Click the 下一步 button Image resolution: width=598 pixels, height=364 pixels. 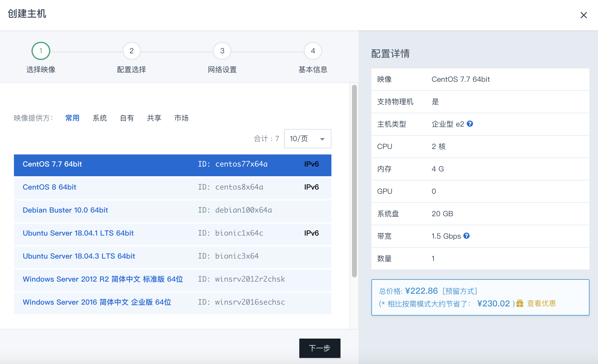click(x=320, y=348)
